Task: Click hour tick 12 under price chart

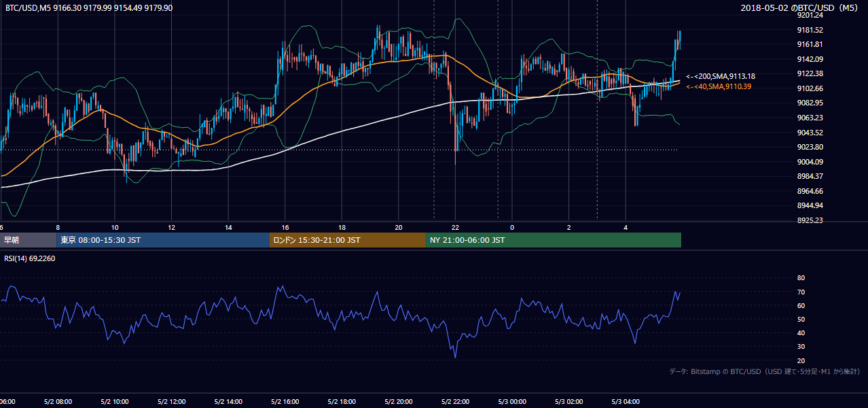Action: 172,227
